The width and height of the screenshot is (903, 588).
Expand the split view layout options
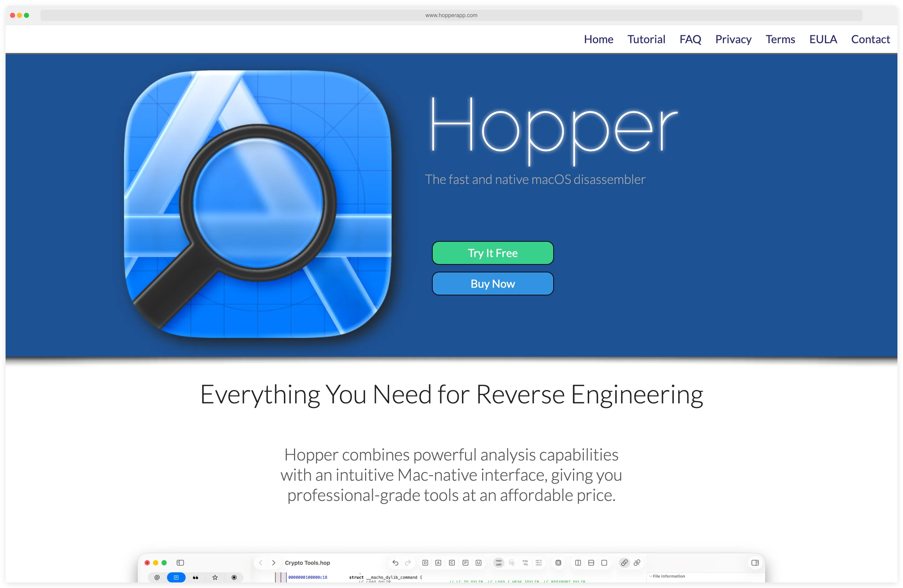578,563
